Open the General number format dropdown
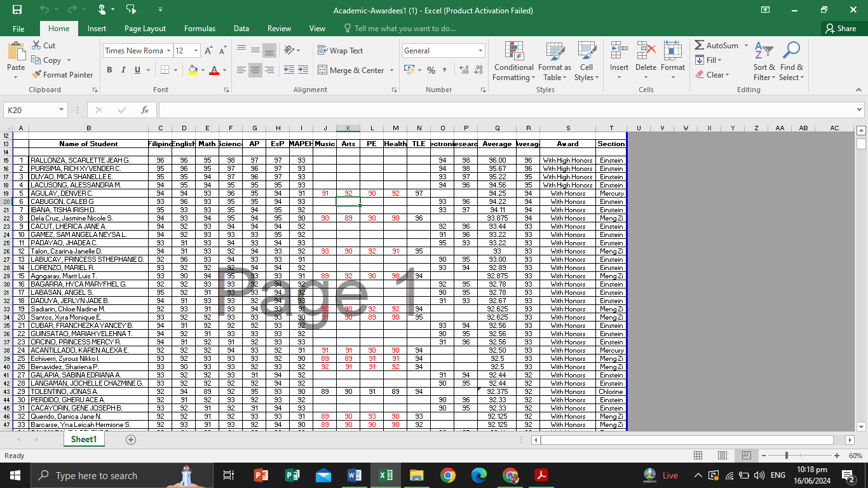868x488 pixels. [x=480, y=51]
